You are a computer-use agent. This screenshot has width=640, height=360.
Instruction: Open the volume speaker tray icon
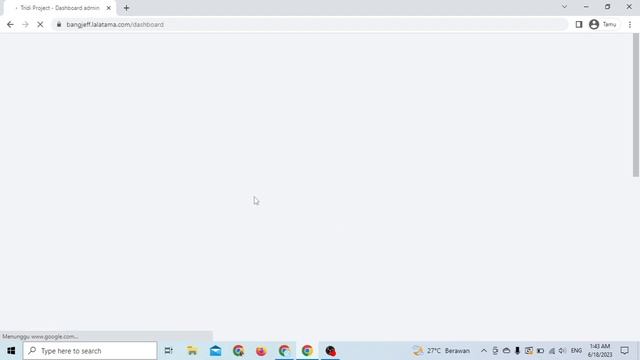click(x=562, y=351)
